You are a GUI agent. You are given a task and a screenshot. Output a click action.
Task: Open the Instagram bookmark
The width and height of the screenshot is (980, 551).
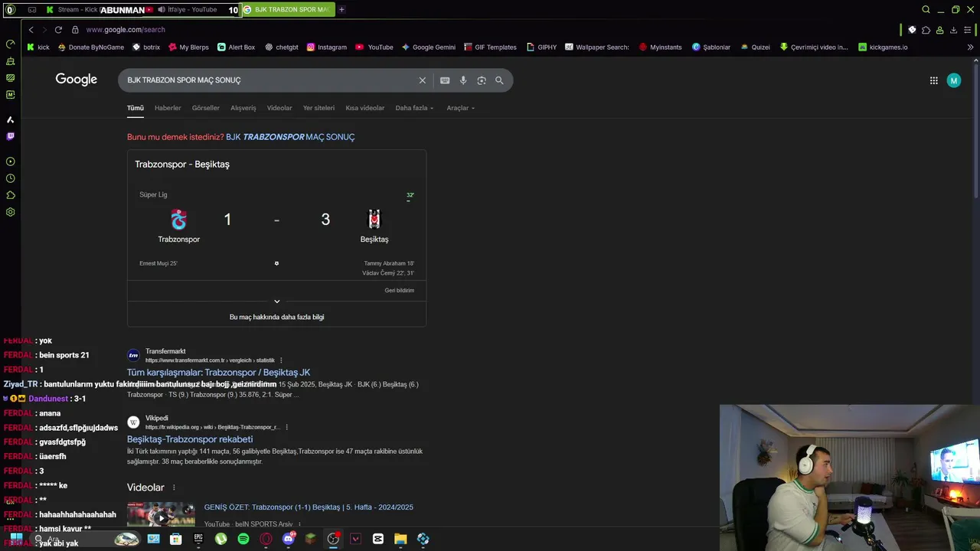(x=327, y=47)
